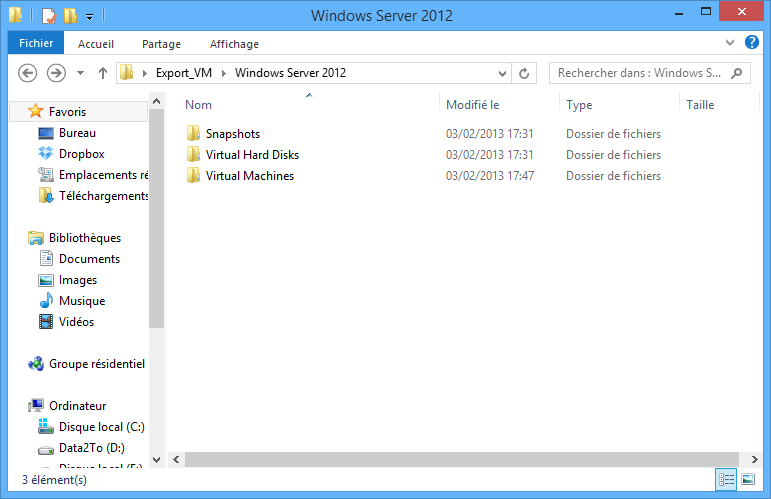Select the Snapshots folder icon

point(193,133)
